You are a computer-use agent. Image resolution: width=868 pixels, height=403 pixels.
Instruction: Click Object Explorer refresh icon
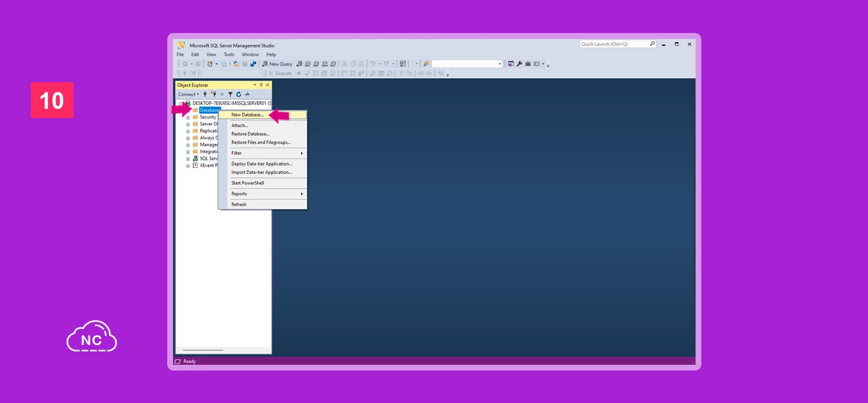click(238, 94)
